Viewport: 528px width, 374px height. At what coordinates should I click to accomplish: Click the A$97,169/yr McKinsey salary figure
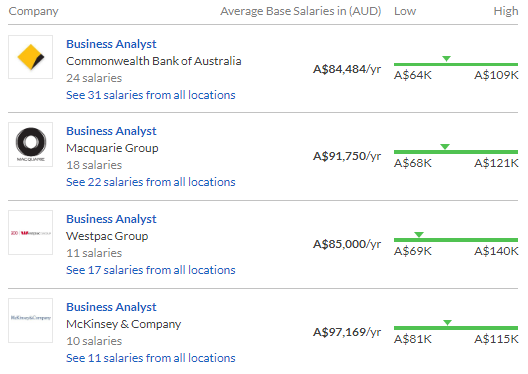[347, 332]
